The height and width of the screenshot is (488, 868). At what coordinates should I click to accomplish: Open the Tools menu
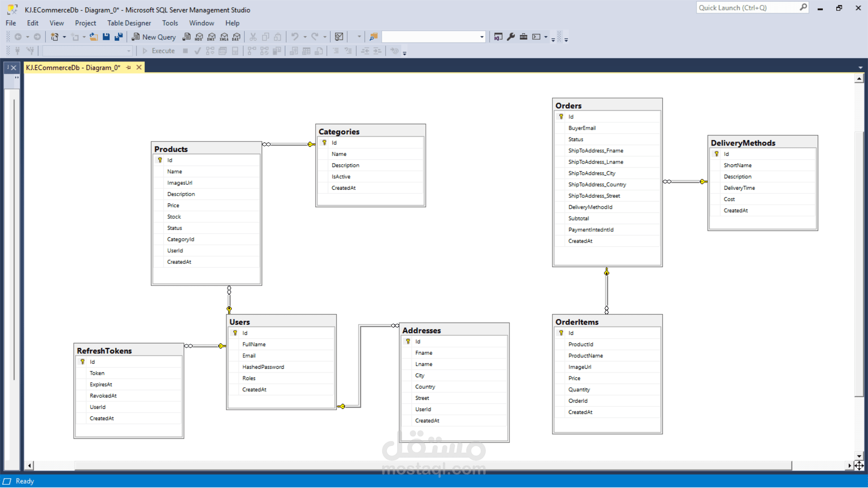click(170, 23)
